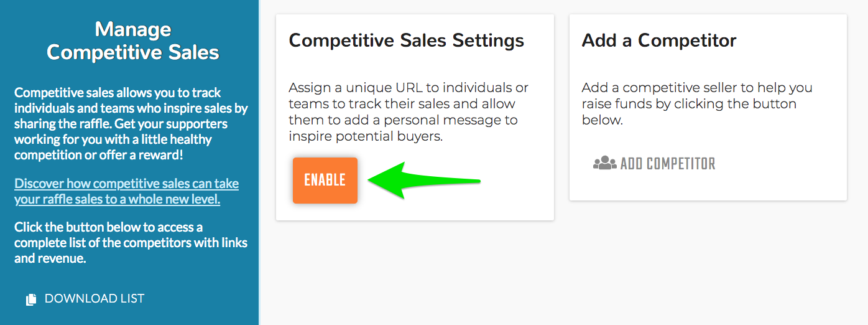Click the 'Click the button below to access' paragraph
This screenshot has height=325, width=868.
pos(131,242)
